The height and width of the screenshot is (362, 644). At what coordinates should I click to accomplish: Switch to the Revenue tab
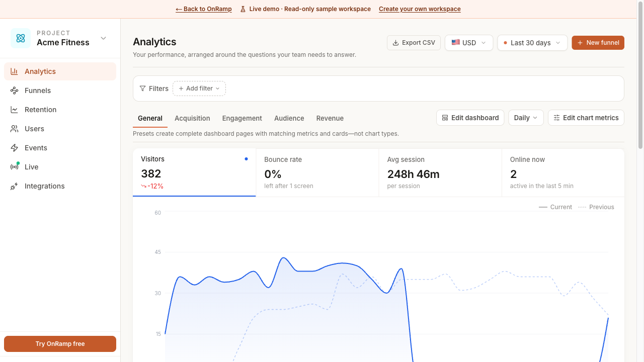tap(330, 118)
